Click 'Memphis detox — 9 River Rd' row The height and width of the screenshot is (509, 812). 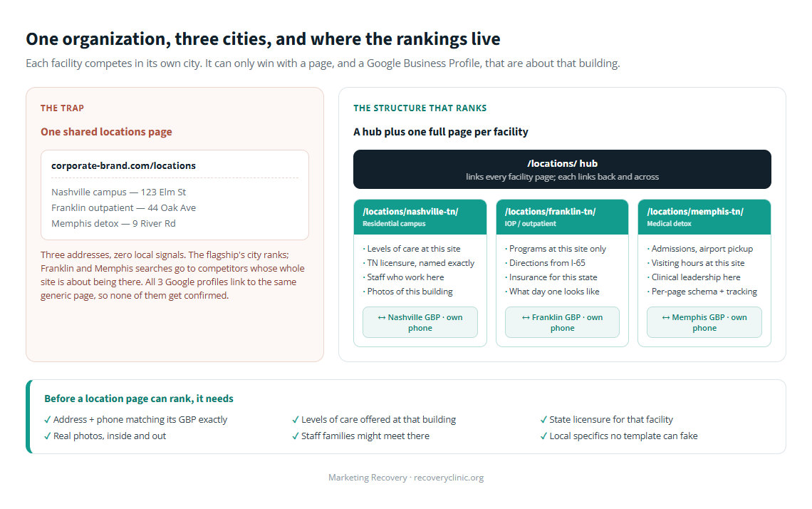click(x=113, y=223)
